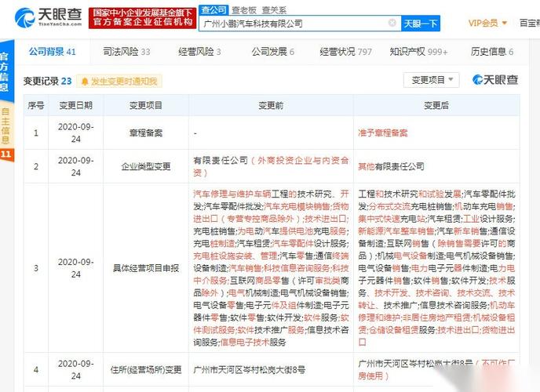Screen dimensions: 540x392
Task: Click the 准予章程备案 text in row 1
Action: pyautogui.click(x=382, y=132)
